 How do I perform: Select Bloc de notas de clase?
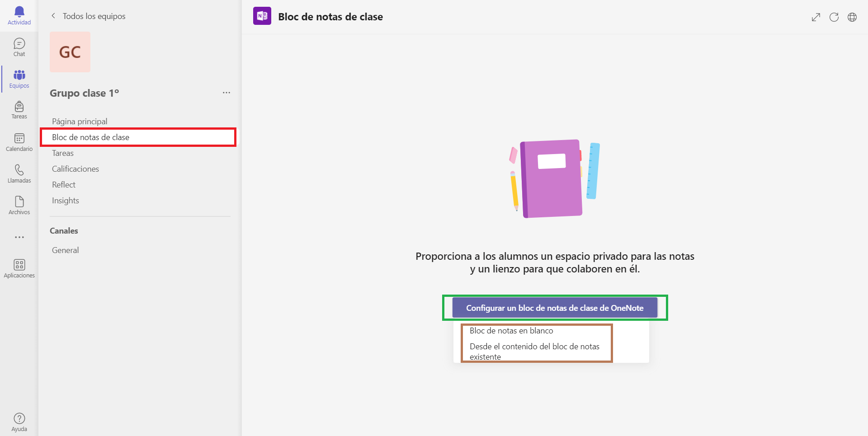click(x=138, y=137)
